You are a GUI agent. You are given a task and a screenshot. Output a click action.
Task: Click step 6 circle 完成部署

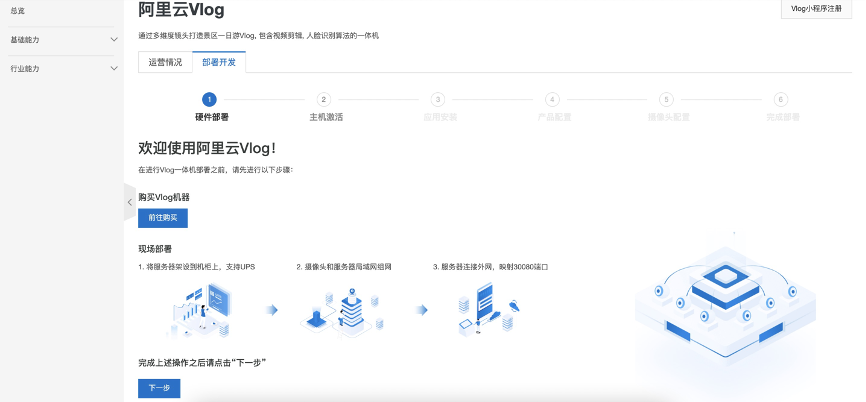pos(780,99)
